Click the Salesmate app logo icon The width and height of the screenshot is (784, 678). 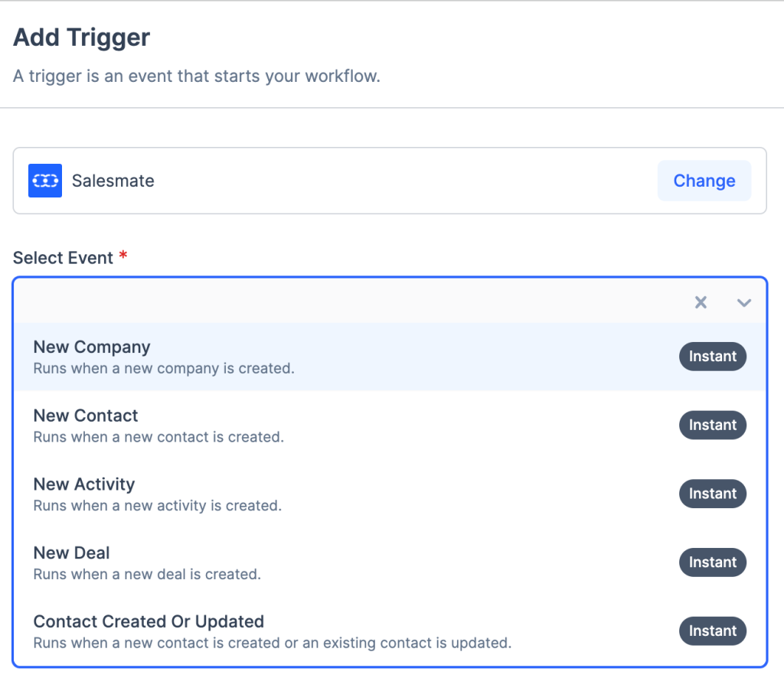45,181
